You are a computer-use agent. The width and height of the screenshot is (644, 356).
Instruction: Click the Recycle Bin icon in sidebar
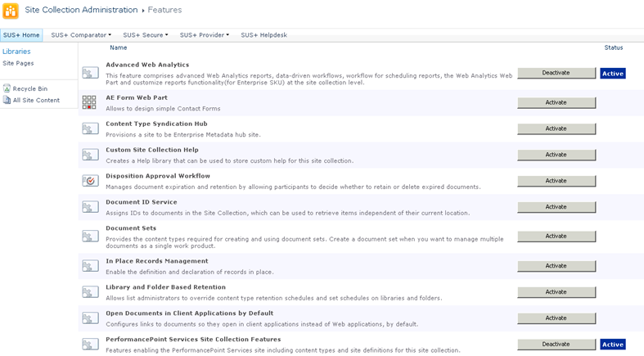pyautogui.click(x=7, y=88)
